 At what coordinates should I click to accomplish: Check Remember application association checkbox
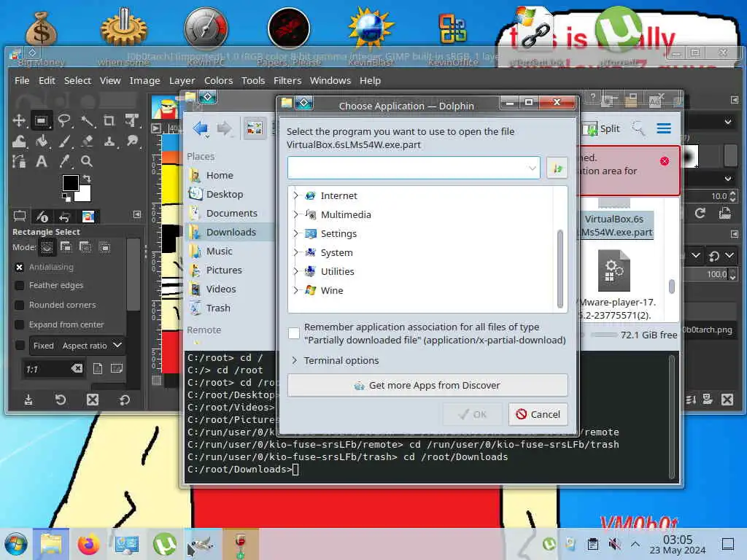[x=294, y=332]
